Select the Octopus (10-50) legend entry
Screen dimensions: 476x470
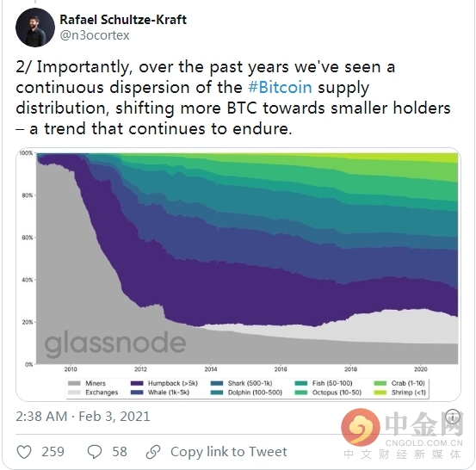[x=328, y=393]
